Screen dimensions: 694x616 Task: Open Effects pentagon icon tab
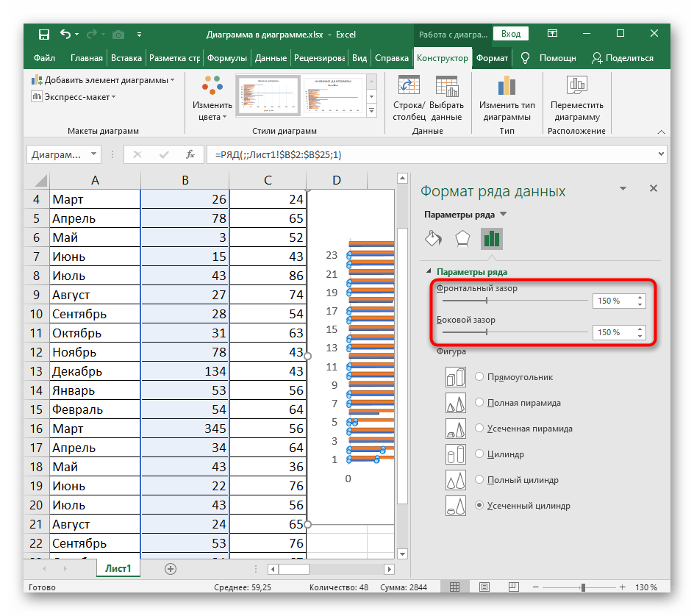462,239
